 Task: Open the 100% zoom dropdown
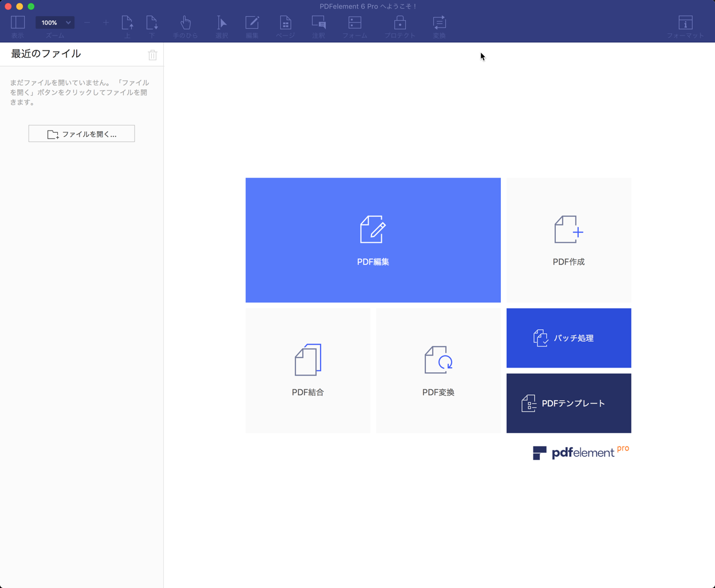(x=55, y=23)
